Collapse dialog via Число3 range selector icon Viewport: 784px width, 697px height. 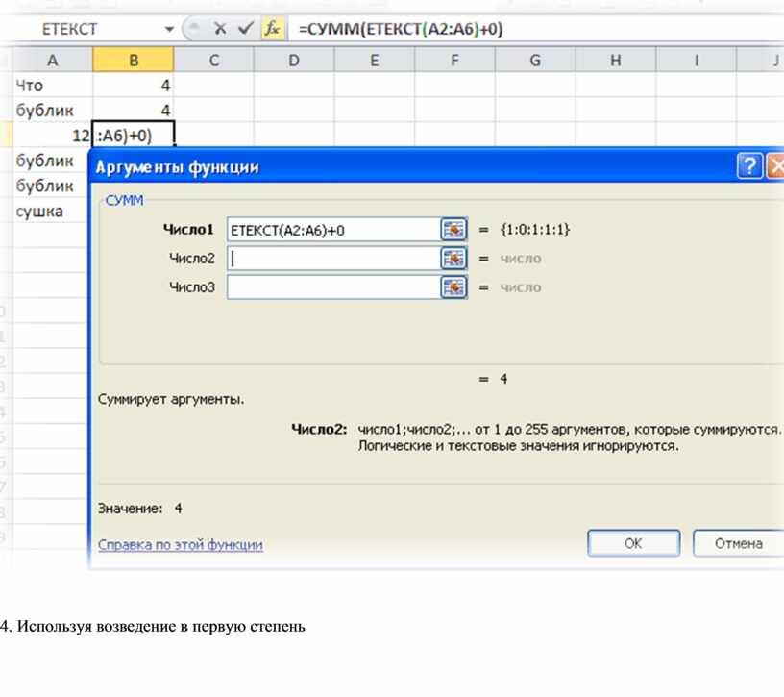click(453, 287)
